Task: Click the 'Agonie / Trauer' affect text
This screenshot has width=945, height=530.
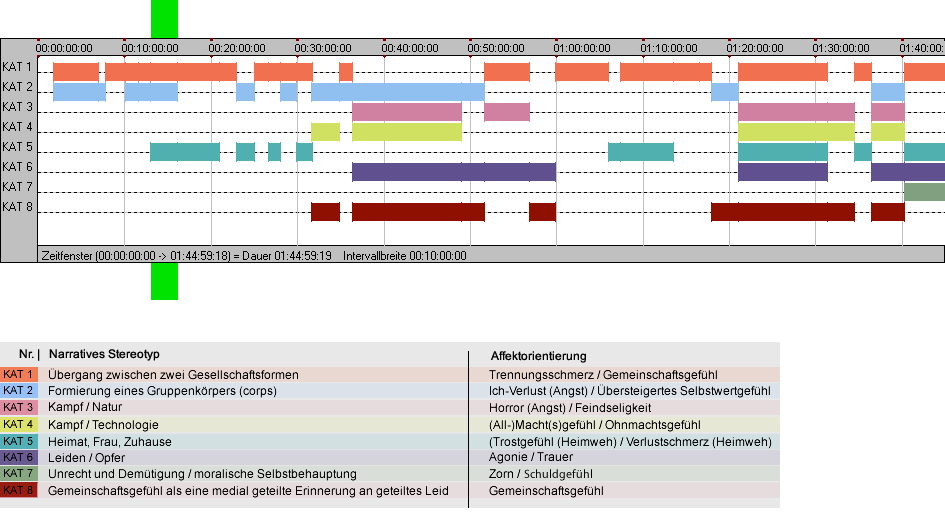Action: click(531, 457)
